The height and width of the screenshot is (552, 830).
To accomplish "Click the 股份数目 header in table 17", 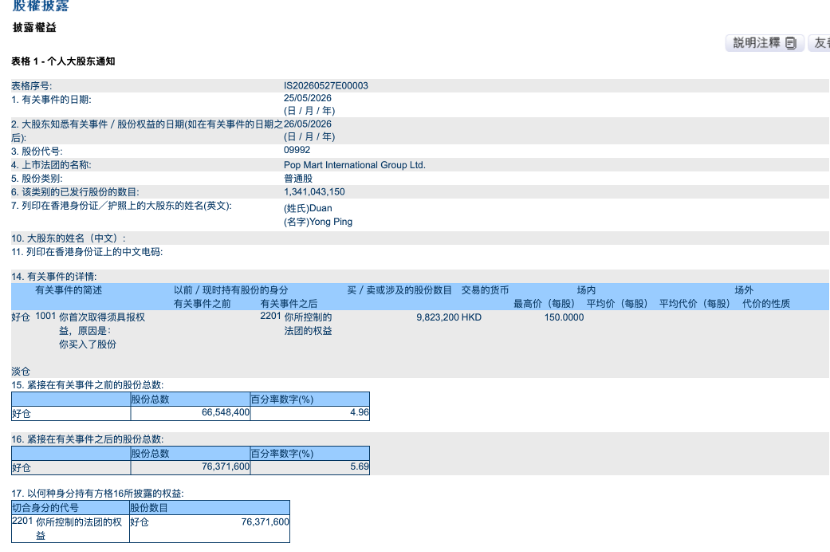I will [209, 508].
